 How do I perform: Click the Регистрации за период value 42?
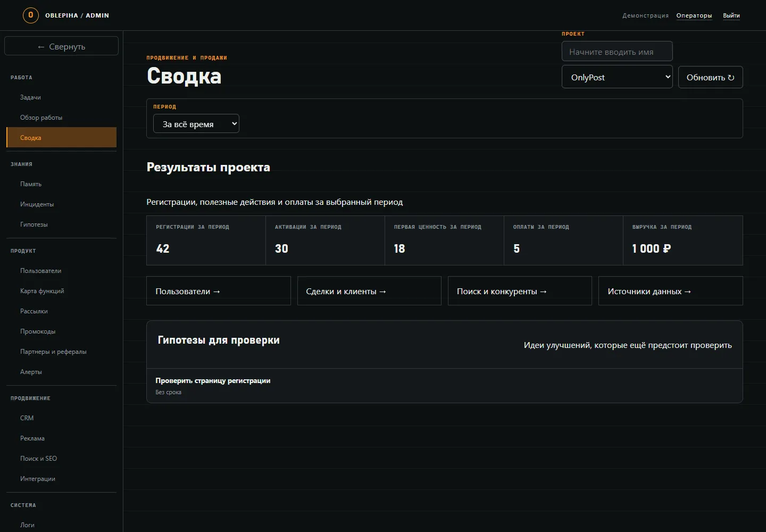tap(163, 248)
